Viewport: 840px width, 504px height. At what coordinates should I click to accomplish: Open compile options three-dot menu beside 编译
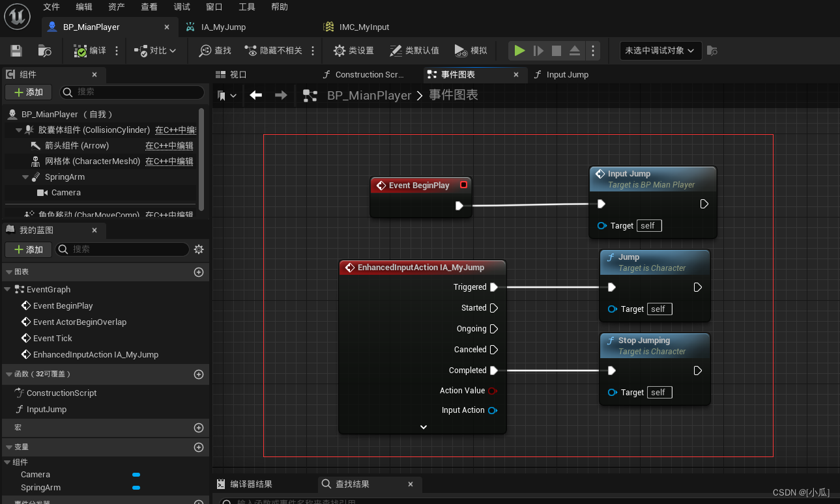click(117, 50)
